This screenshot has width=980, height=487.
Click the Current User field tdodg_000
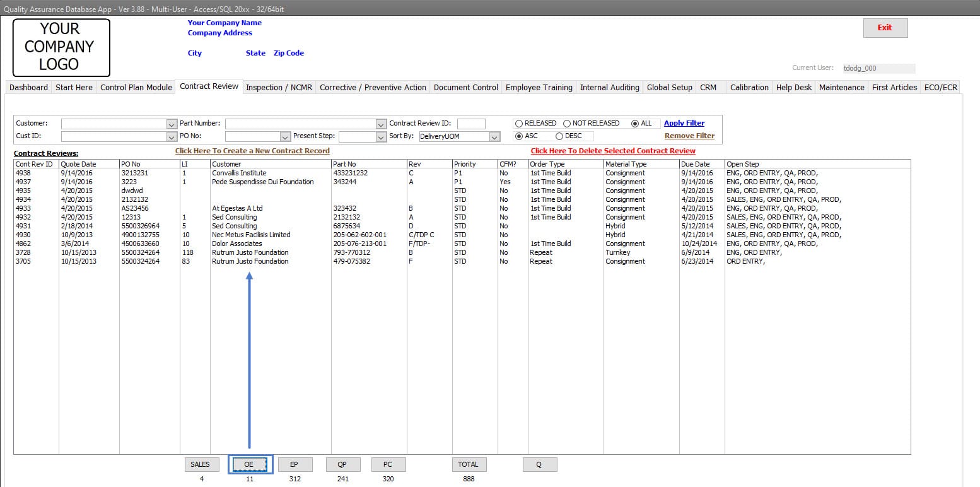point(878,68)
